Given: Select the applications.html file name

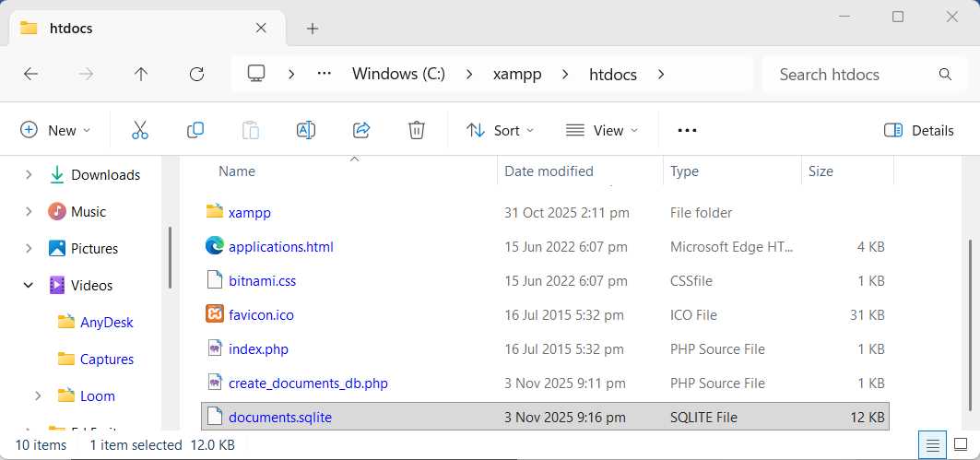Looking at the screenshot, I should pyautogui.click(x=281, y=246).
